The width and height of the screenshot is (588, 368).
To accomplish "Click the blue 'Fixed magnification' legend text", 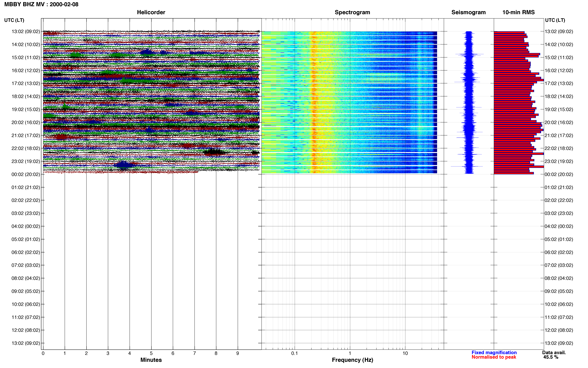I will coord(494,353).
